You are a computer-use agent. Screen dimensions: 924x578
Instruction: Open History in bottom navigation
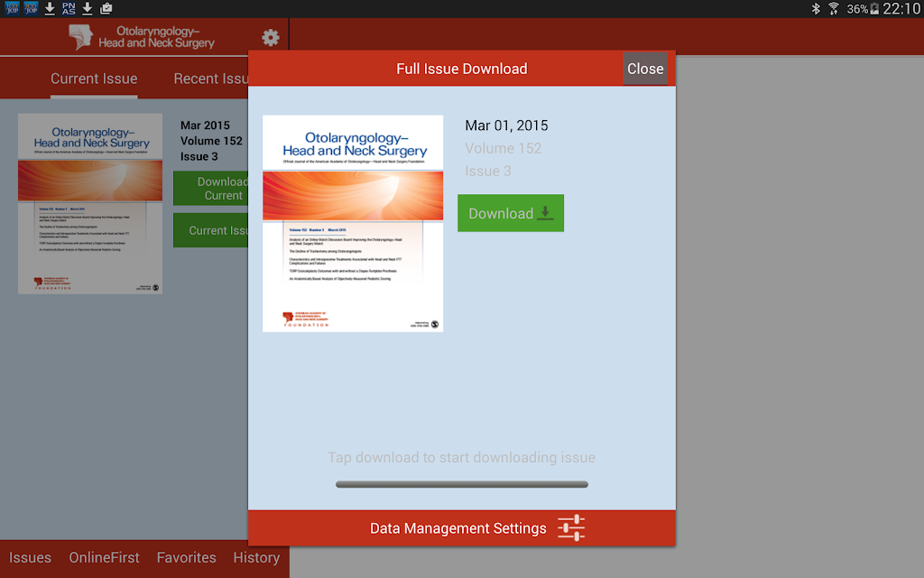[x=256, y=557]
